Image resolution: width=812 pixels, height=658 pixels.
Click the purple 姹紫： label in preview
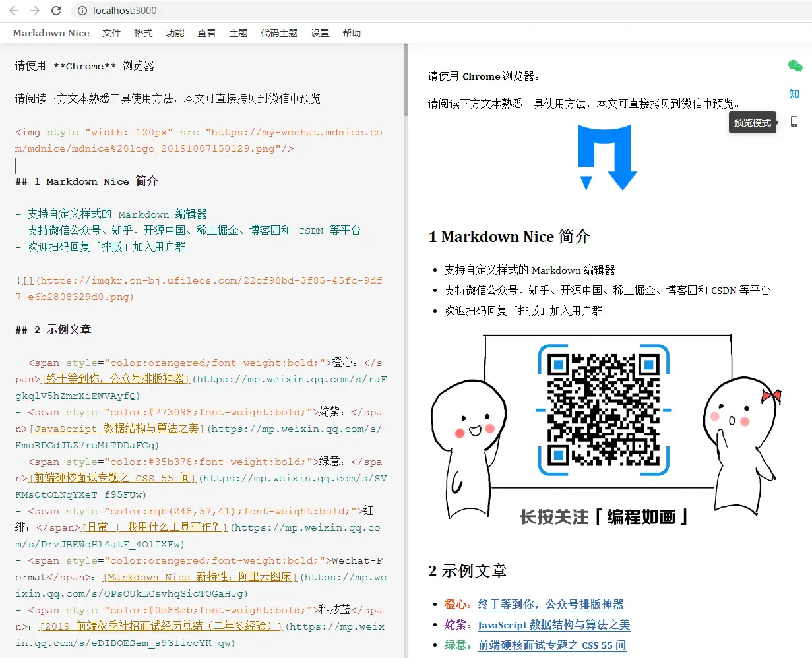(458, 624)
